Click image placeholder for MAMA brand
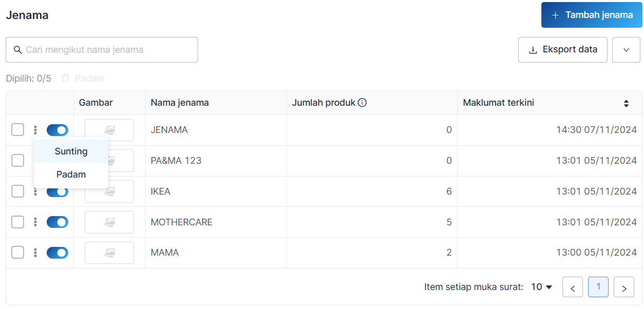This screenshot has height=309, width=644. (109, 253)
